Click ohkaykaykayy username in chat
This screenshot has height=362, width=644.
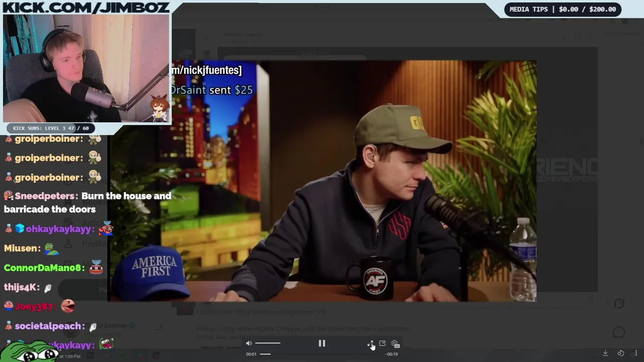(x=59, y=229)
